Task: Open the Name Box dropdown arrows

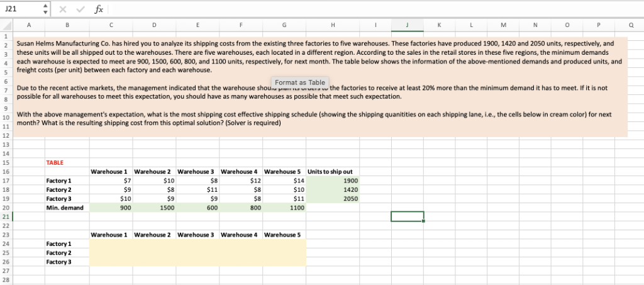Action: click(44, 9)
